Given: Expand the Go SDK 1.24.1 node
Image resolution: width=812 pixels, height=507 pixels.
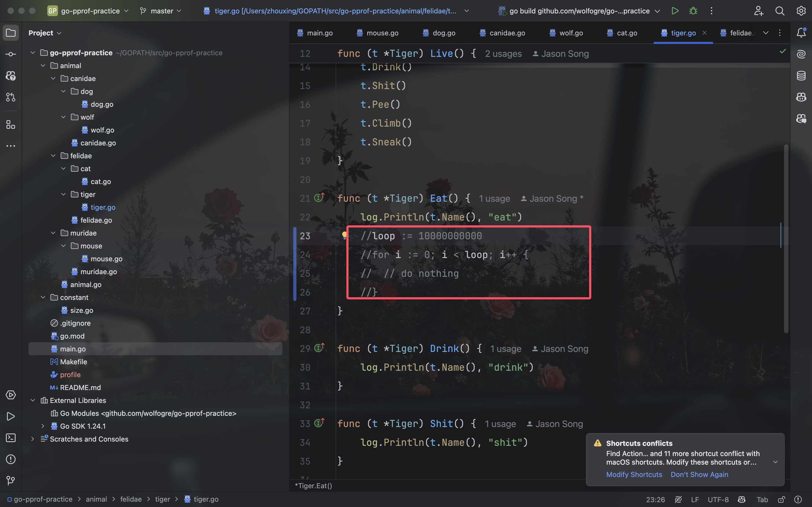Looking at the screenshot, I should 43,426.
